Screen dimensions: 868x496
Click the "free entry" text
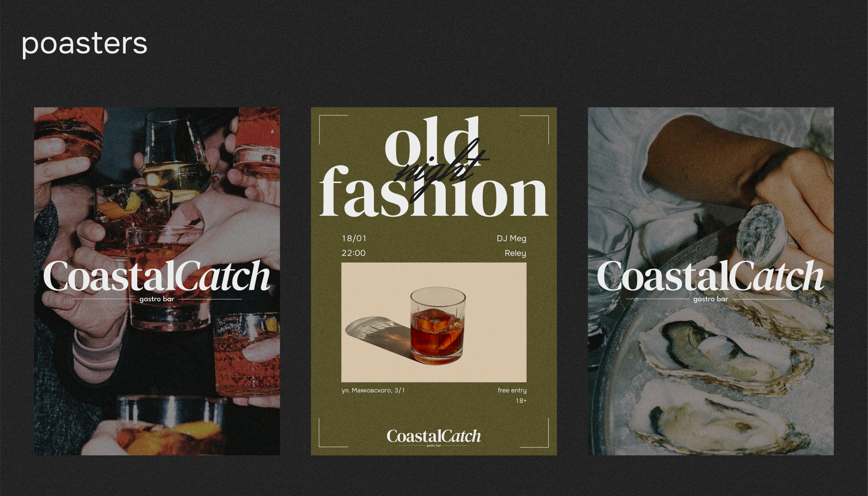(x=512, y=390)
